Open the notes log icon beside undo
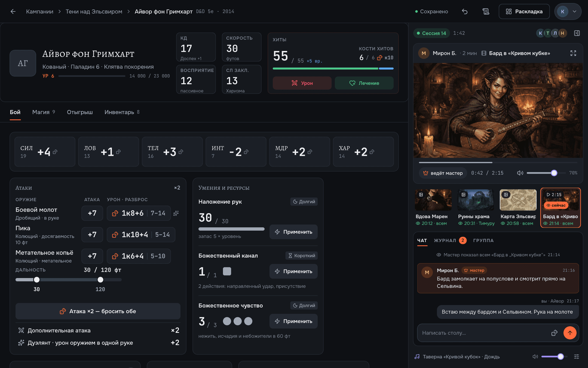The width and height of the screenshot is (588, 368). click(x=486, y=11)
